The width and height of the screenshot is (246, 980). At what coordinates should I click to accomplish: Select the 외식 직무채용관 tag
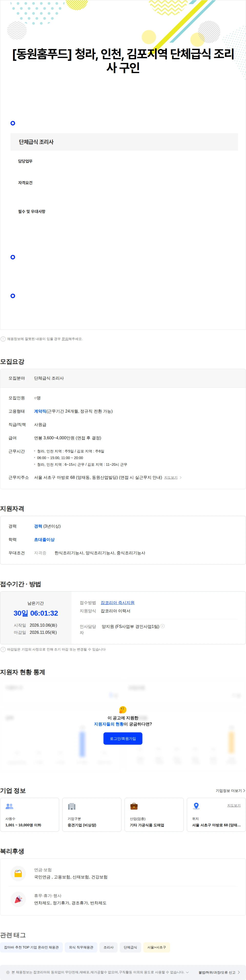pyautogui.click(x=81, y=947)
